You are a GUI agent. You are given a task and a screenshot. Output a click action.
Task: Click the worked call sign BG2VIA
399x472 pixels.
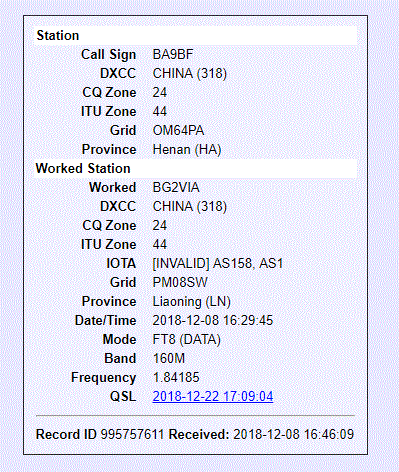(x=176, y=187)
